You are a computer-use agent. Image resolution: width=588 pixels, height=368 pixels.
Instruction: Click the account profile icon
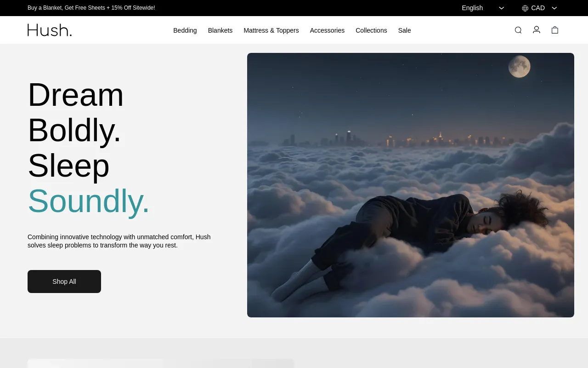tap(537, 30)
